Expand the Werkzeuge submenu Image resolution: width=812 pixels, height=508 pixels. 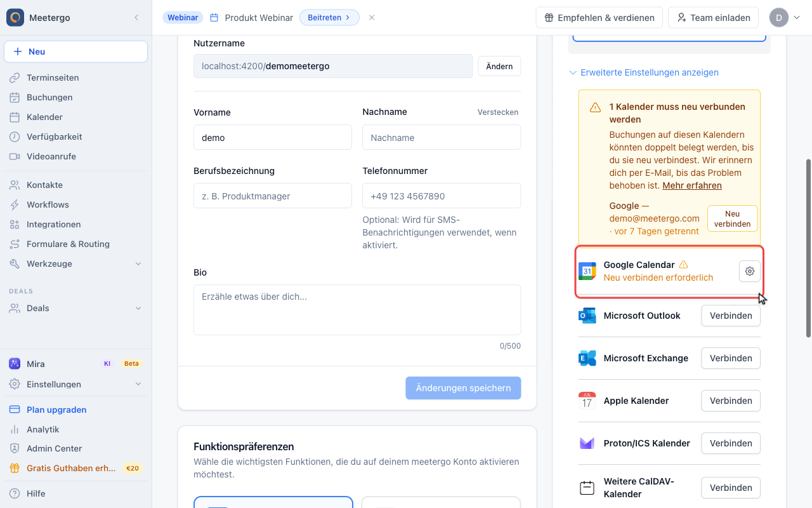pos(138,264)
